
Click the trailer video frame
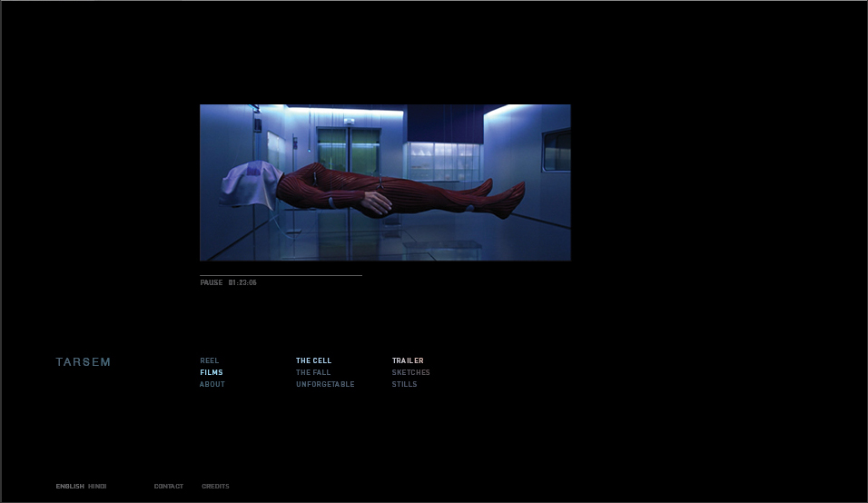tap(385, 182)
